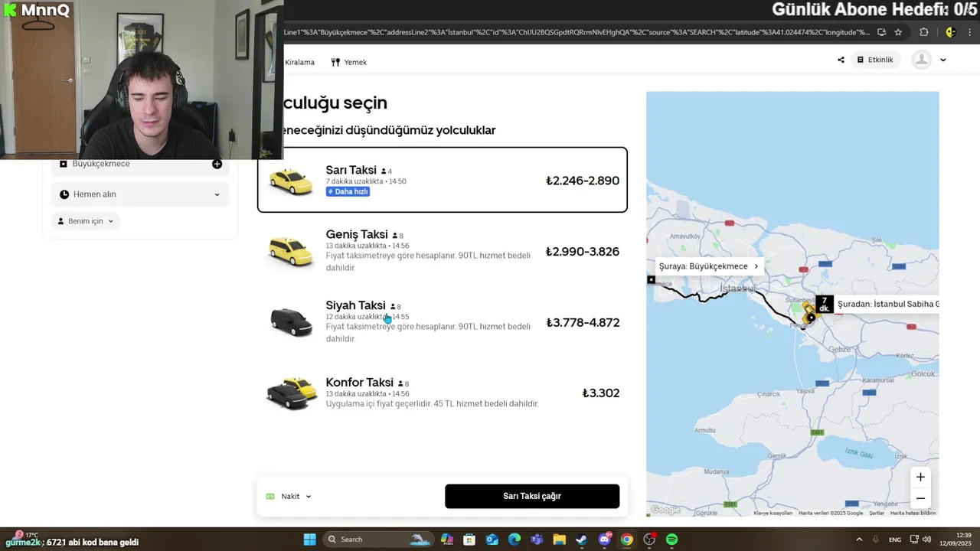Select the Geniş Taksi ride option
This screenshot has width=980, height=551.
click(443, 251)
